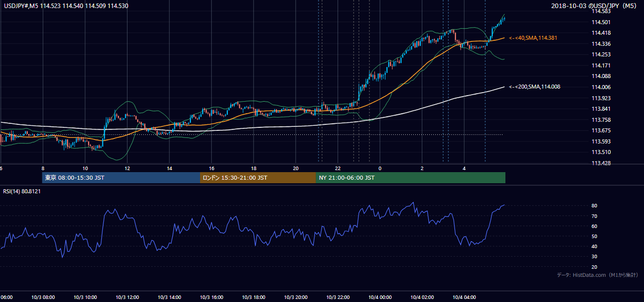Image resolution: width=644 pixels, height=302 pixels.
Task: Click hour label 14 on chart time axis
Action: click(169, 168)
